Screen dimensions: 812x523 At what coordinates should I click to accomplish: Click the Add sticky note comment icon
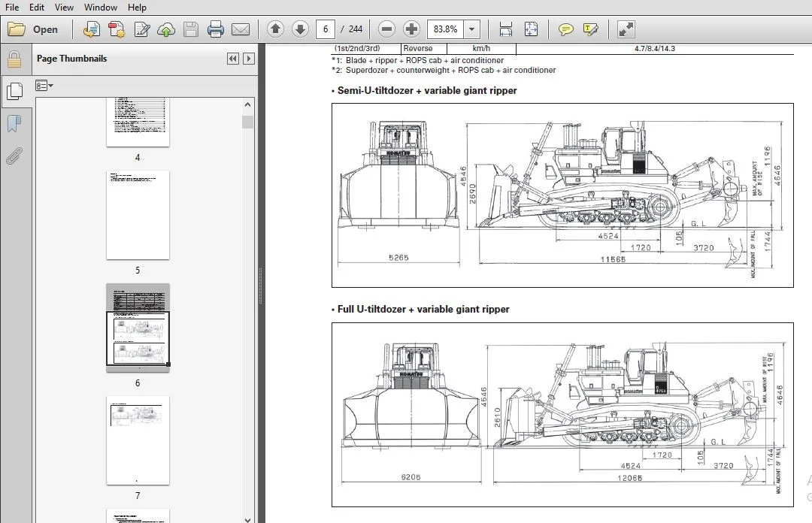pos(565,29)
